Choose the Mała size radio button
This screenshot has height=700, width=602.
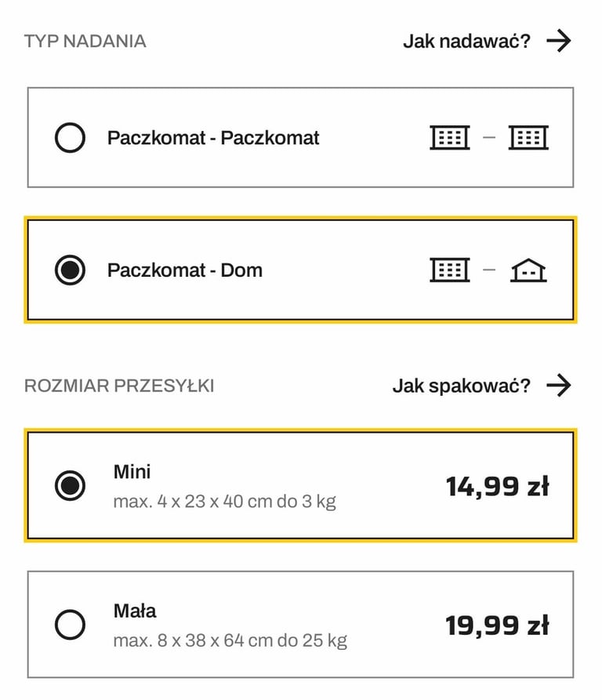[x=70, y=625]
